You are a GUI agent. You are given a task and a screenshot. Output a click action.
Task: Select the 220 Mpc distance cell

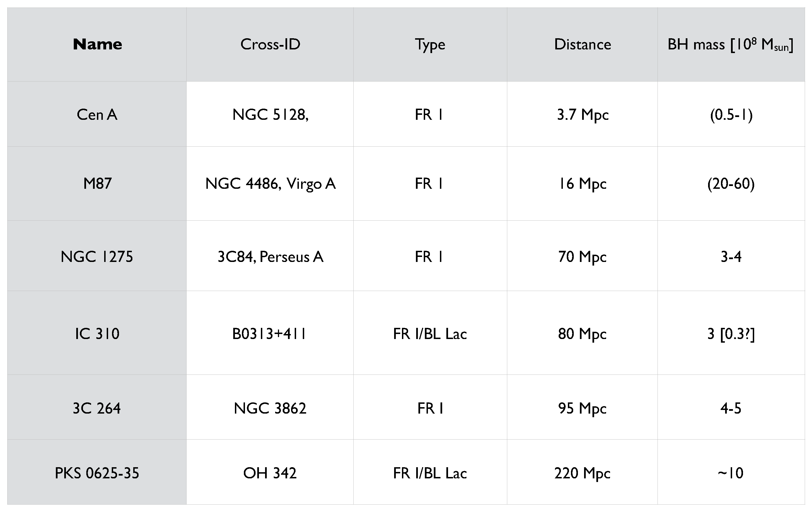click(582, 473)
